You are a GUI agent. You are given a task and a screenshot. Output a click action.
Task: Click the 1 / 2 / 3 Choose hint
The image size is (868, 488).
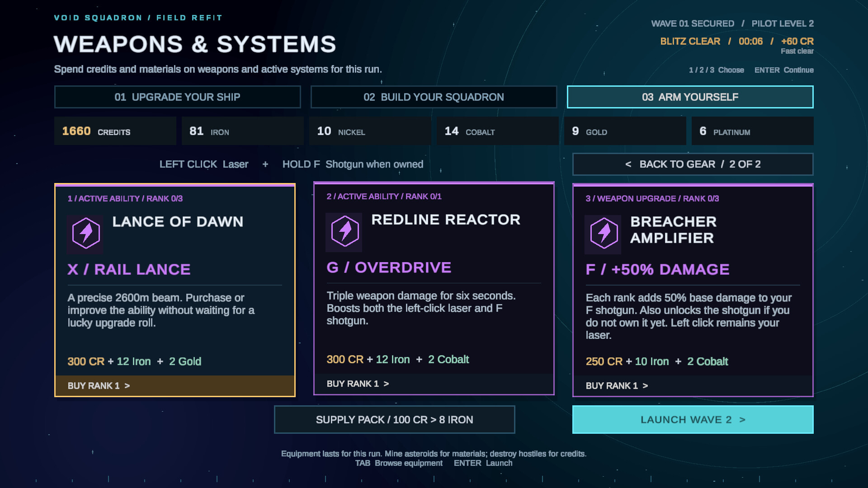tap(717, 70)
